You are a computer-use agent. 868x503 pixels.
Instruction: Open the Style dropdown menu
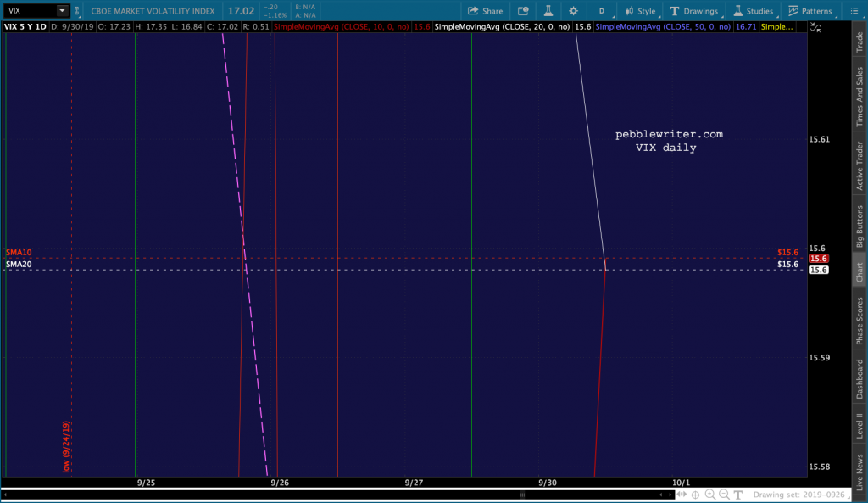pos(641,11)
